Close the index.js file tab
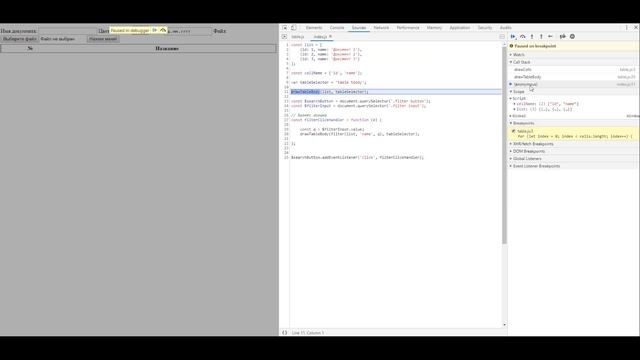Screen dimensions: 640x360 330,37
